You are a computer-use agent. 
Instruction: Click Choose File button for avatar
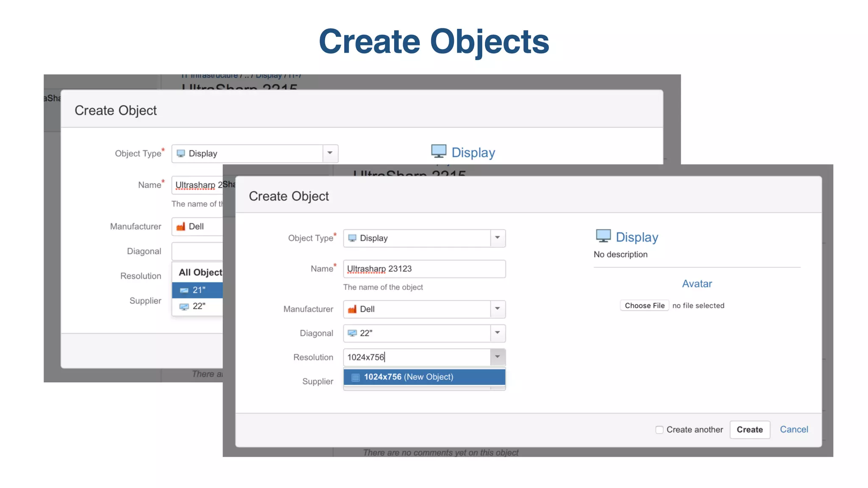[x=645, y=305]
